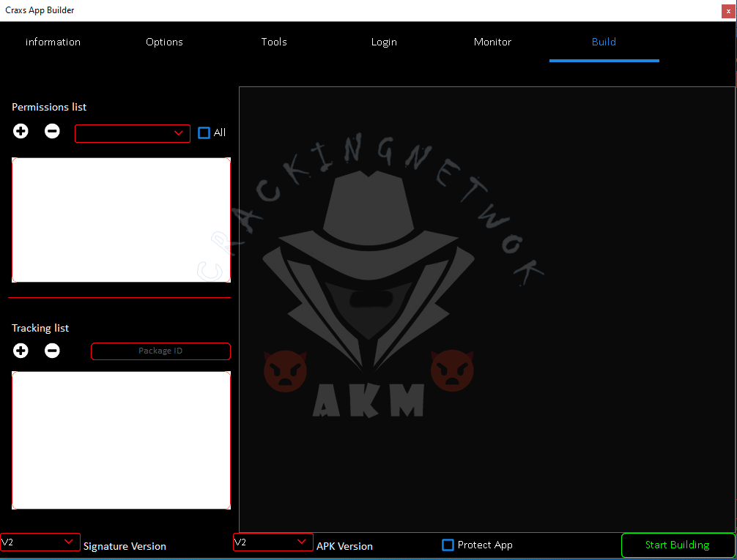
Task: Open the Options tab
Action: (x=164, y=42)
